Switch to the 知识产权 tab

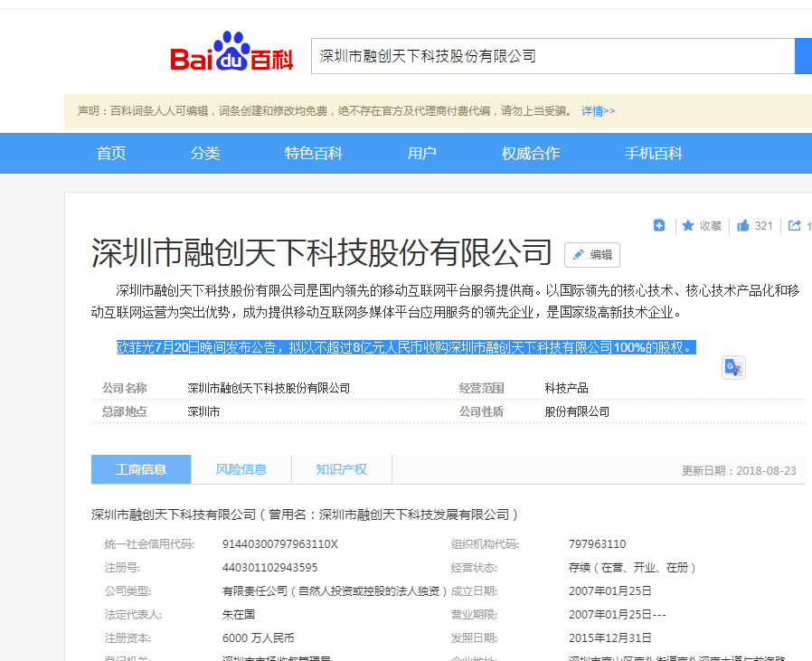[342, 469]
